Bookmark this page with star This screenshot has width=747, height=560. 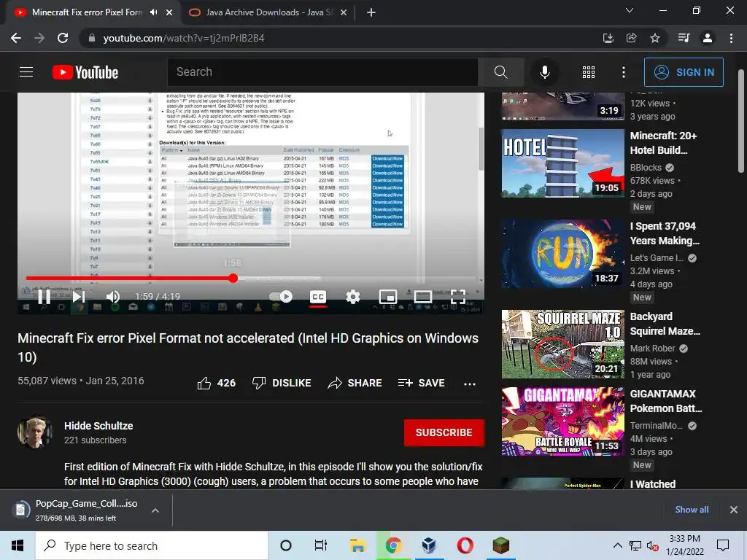point(655,38)
